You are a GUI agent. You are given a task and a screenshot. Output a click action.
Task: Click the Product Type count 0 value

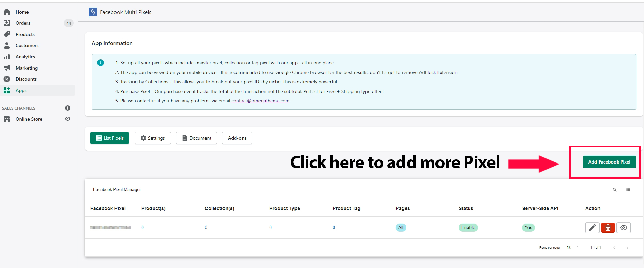(x=271, y=228)
